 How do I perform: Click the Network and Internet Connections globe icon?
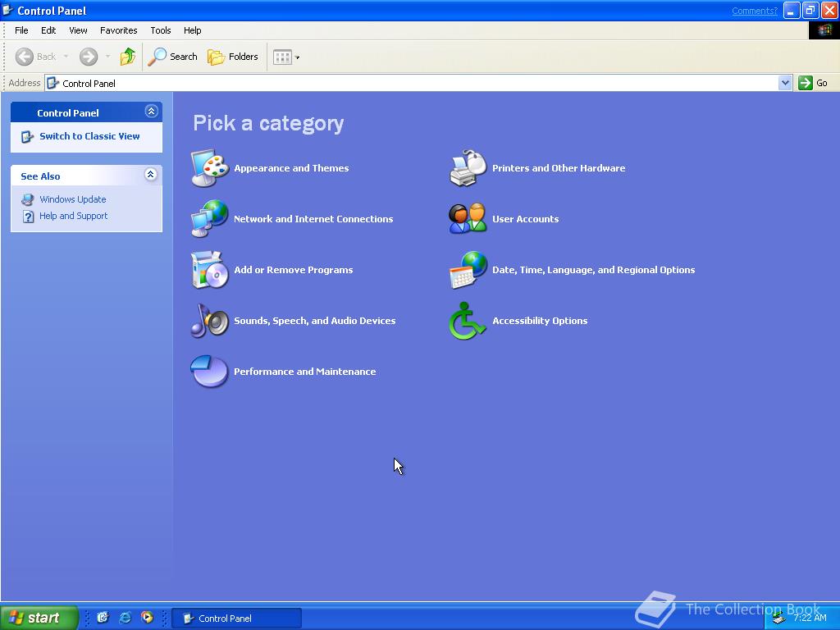(x=209, y=218)
